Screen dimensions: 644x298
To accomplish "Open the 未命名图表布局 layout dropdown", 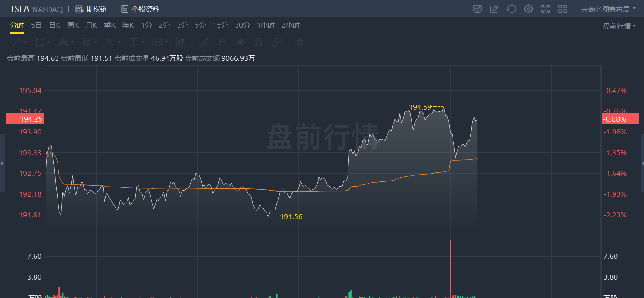I will [608, 9].
